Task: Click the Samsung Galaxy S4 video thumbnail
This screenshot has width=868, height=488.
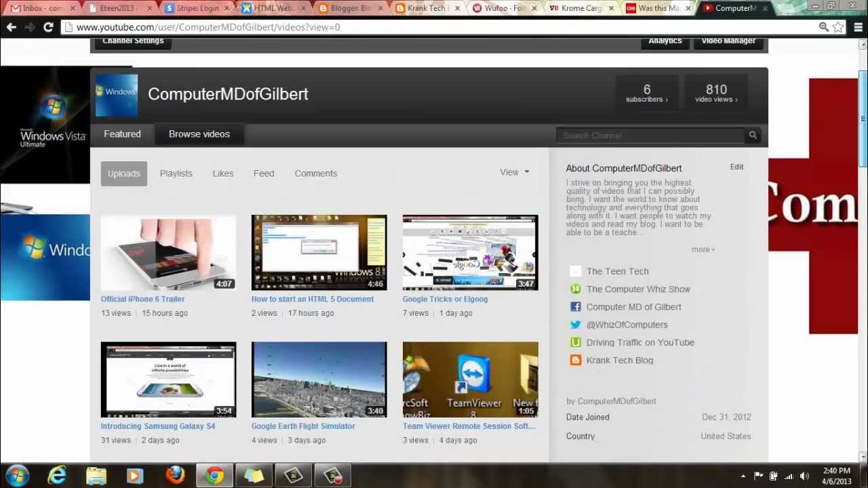Action: click(168, 380)
